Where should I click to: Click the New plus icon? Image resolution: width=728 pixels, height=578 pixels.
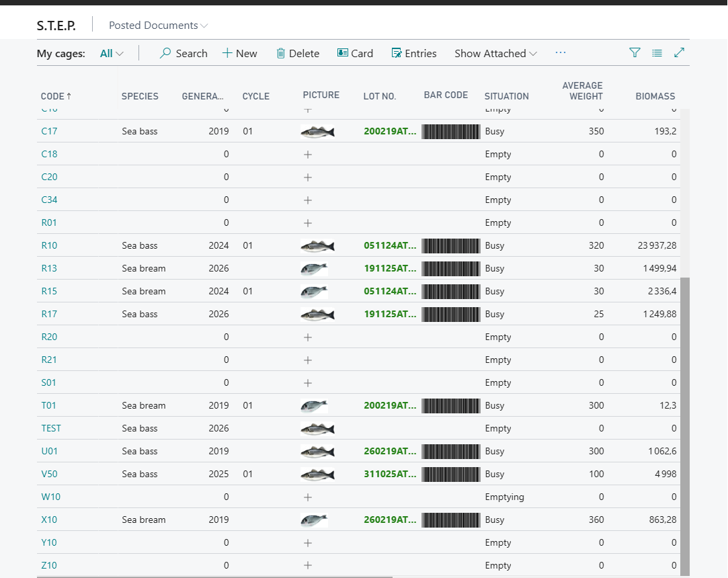click(x=227, y=53)
